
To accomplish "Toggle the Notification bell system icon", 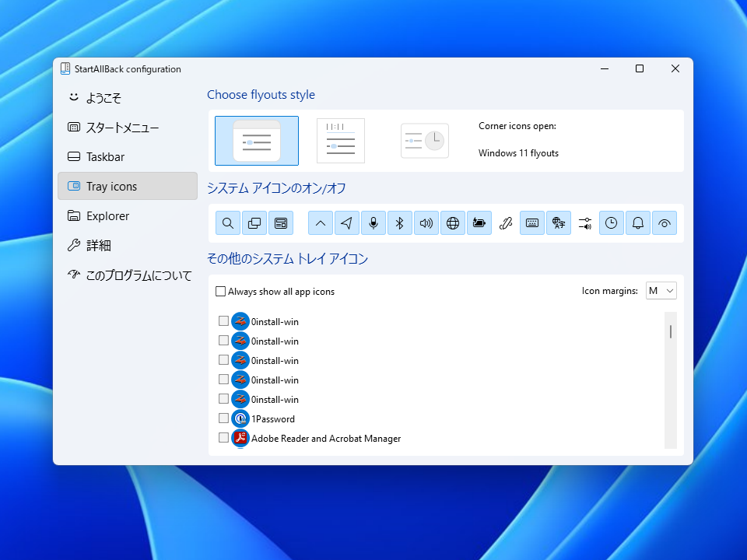I will pyautogui.click(x=638, y=223).
